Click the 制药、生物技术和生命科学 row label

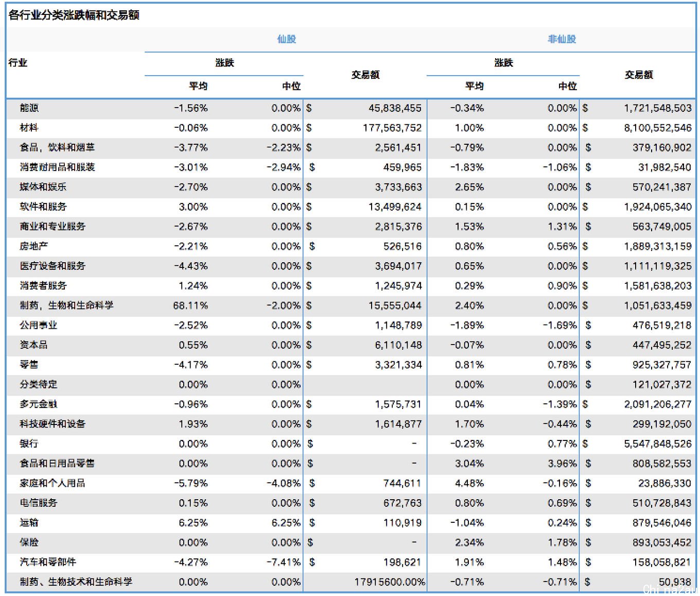76,582
